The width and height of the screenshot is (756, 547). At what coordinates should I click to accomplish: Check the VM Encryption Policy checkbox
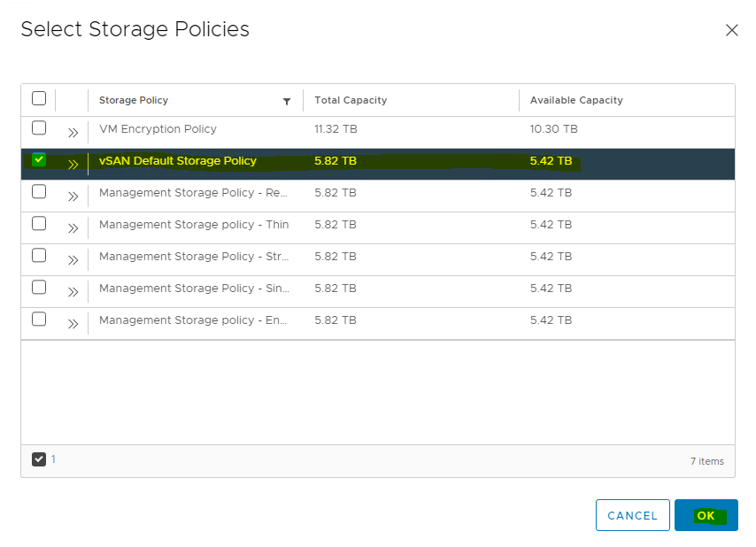39,128
